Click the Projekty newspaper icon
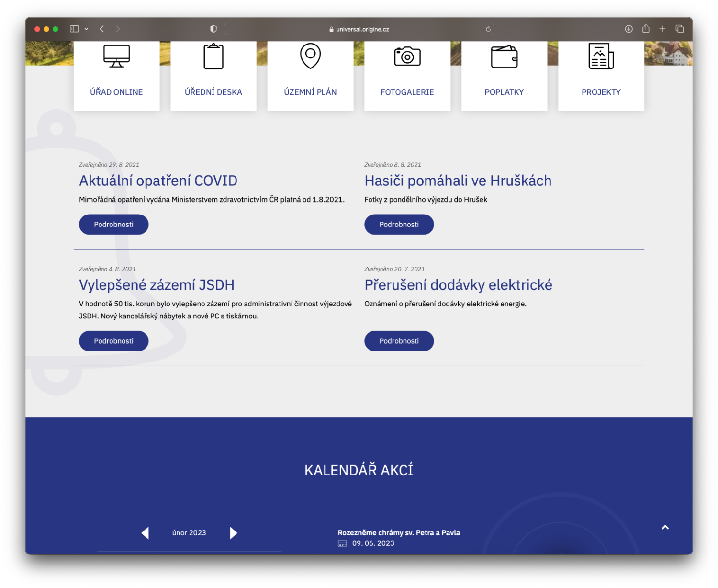 click(601, 57)
